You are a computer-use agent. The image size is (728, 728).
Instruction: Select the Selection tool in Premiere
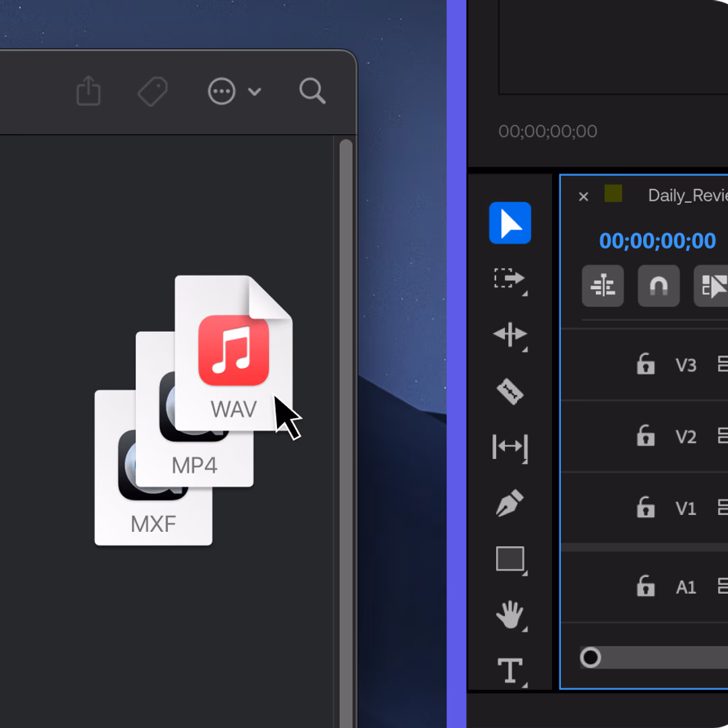tap(510, 223)
